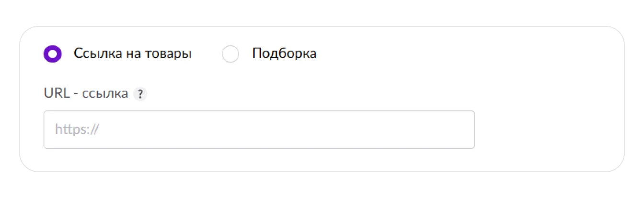Show the hint next to URL - ссылка
This screenshot has width=644, height=198.
[x=140, y=94]
